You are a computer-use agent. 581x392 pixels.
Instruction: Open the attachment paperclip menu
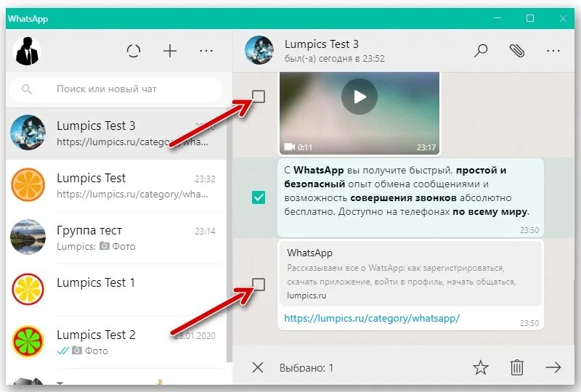point(517,51)
